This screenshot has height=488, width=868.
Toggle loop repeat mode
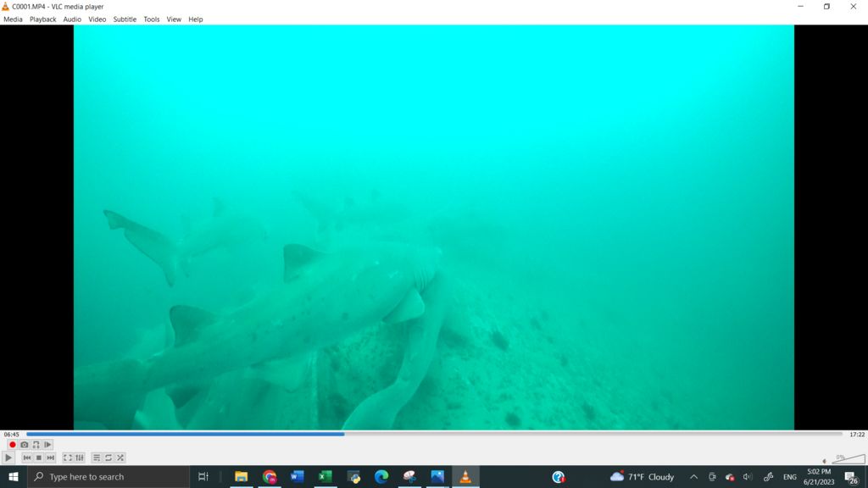[x=108, y=457]
